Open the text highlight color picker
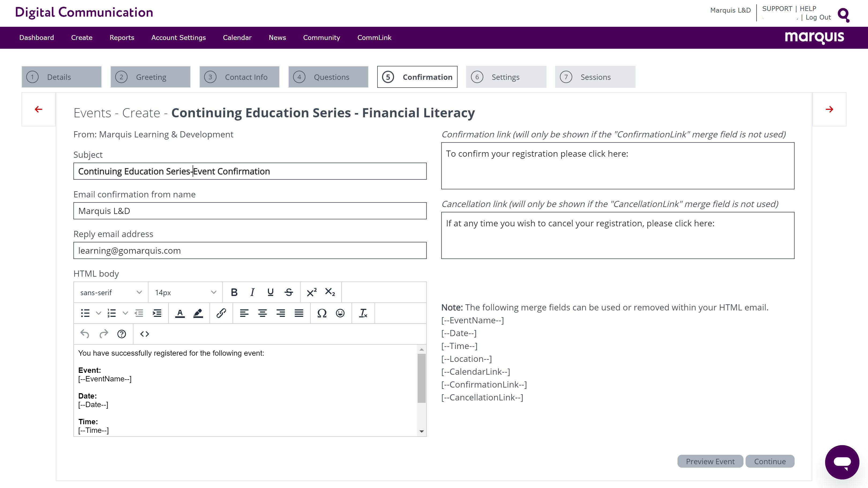 (x=198, y=313)
